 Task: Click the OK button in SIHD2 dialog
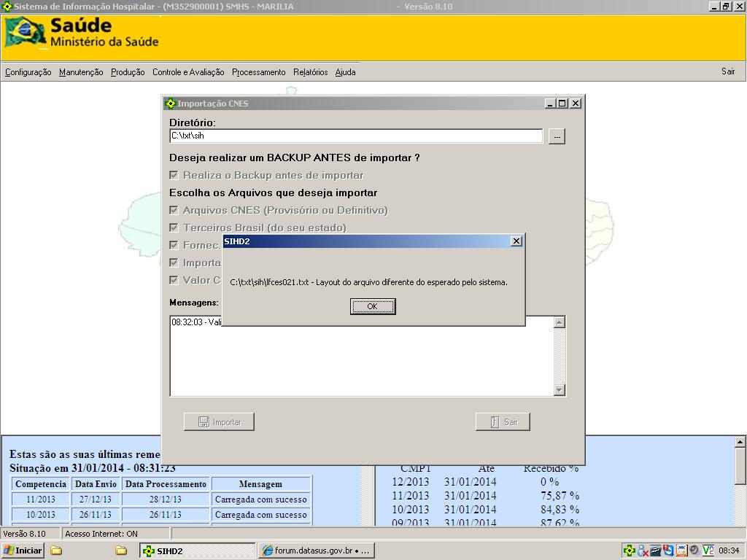coord(373,306)
